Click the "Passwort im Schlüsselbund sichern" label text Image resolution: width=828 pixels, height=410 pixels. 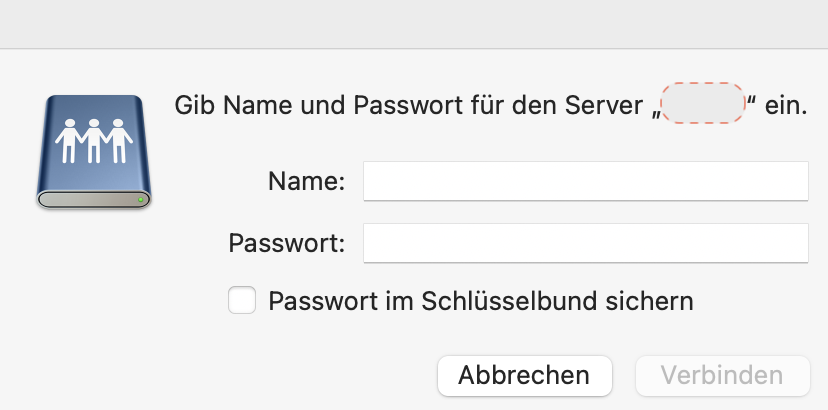click(480, 301)
